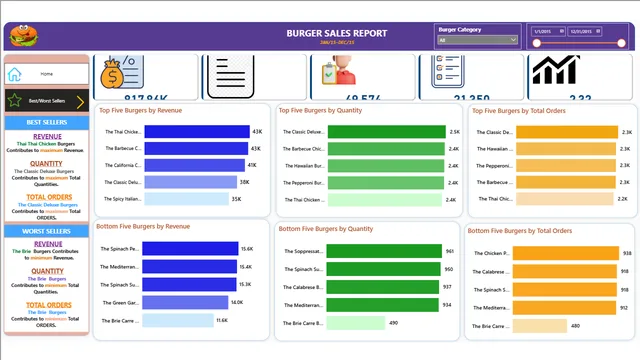Select The Classic De... bar in top orders chart
Screen dimensions: 640x360
[x=567, y=132]
